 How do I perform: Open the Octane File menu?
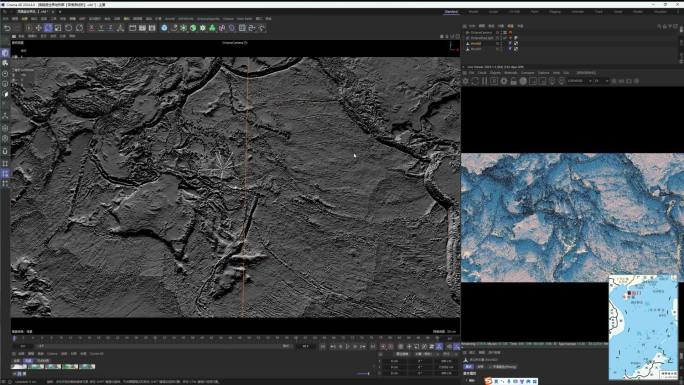(x=471, y=72)
